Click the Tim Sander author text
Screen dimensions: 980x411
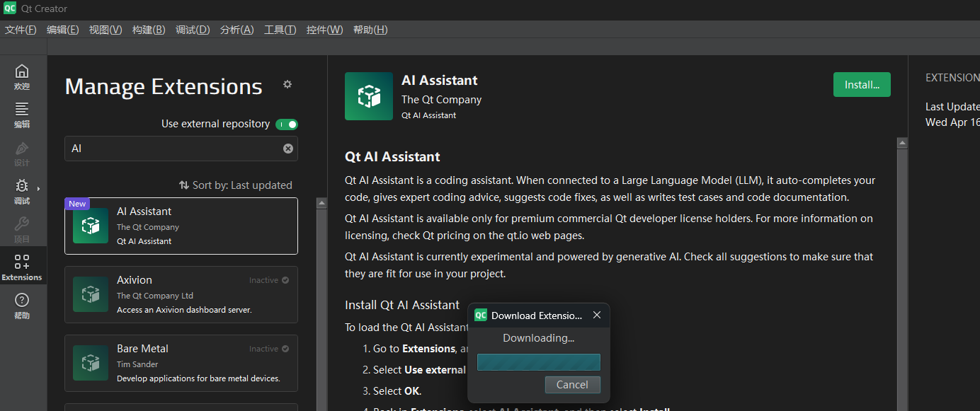[x=137, y=364]
